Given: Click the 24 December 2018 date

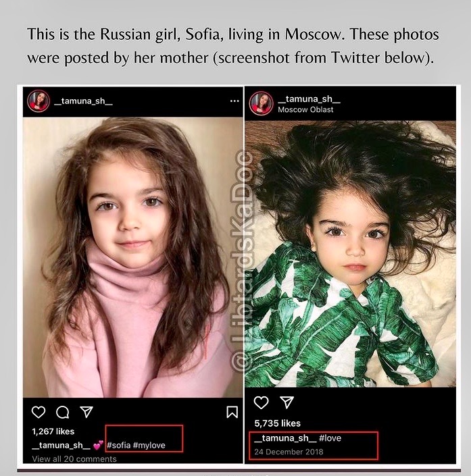Looking at the screenshot, I should (x=289, y=452).
